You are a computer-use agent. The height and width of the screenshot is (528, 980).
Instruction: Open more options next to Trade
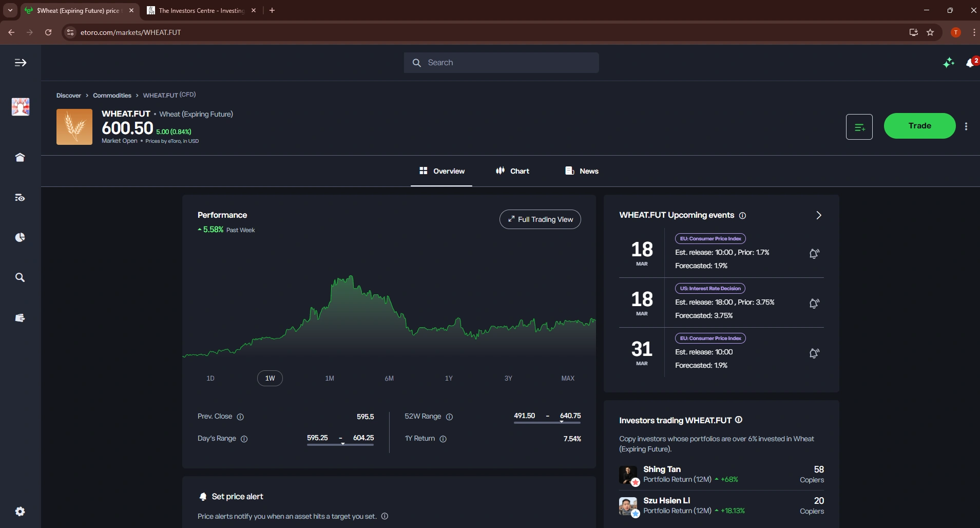(966, 126)
